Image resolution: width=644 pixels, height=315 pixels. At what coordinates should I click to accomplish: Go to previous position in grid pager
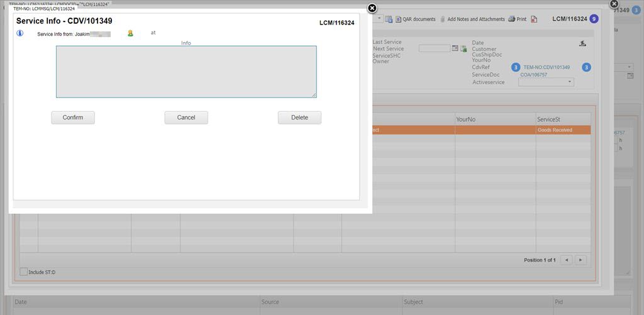(566, 260)
